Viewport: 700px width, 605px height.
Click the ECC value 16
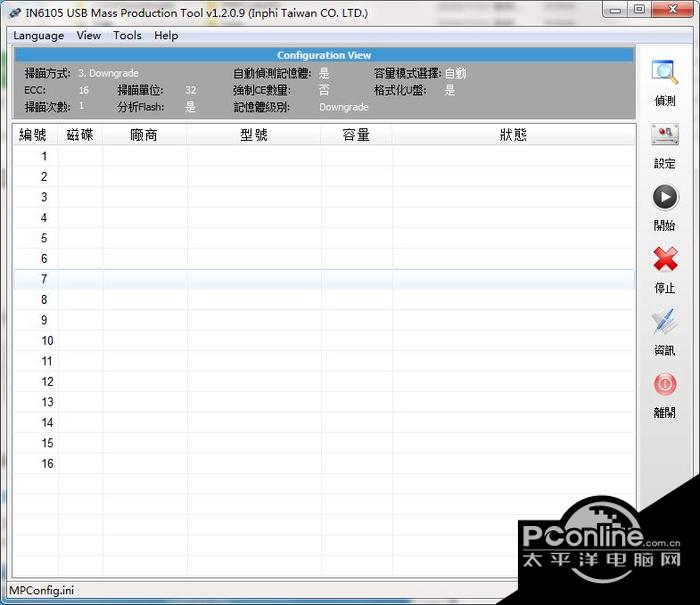tap(84, 90)
